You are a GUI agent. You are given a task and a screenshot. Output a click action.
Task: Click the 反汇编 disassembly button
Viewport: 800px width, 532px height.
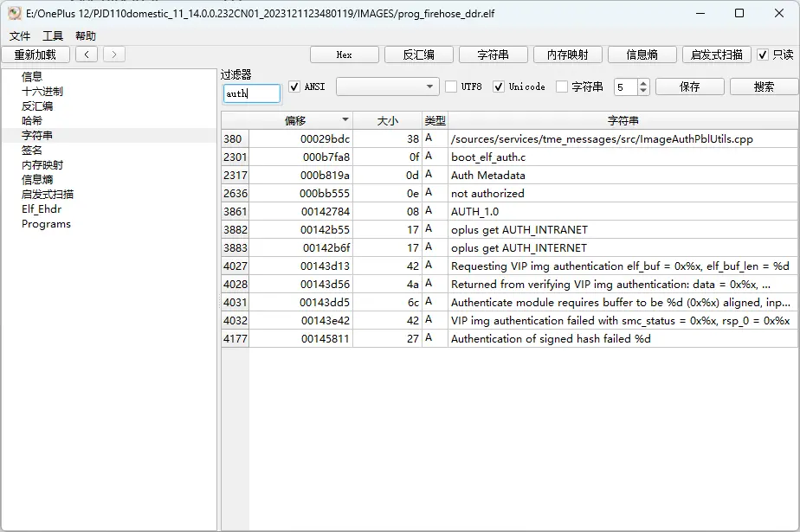tap(418, 54)
